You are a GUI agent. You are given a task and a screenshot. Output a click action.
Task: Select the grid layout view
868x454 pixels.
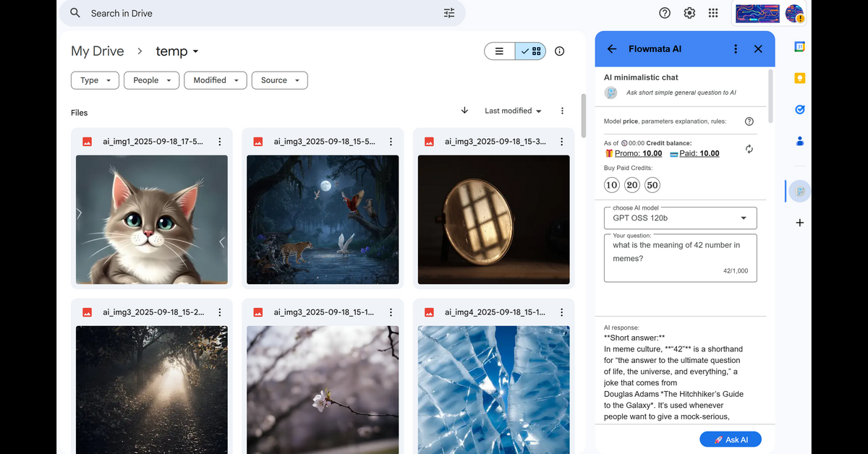point(531,51)
